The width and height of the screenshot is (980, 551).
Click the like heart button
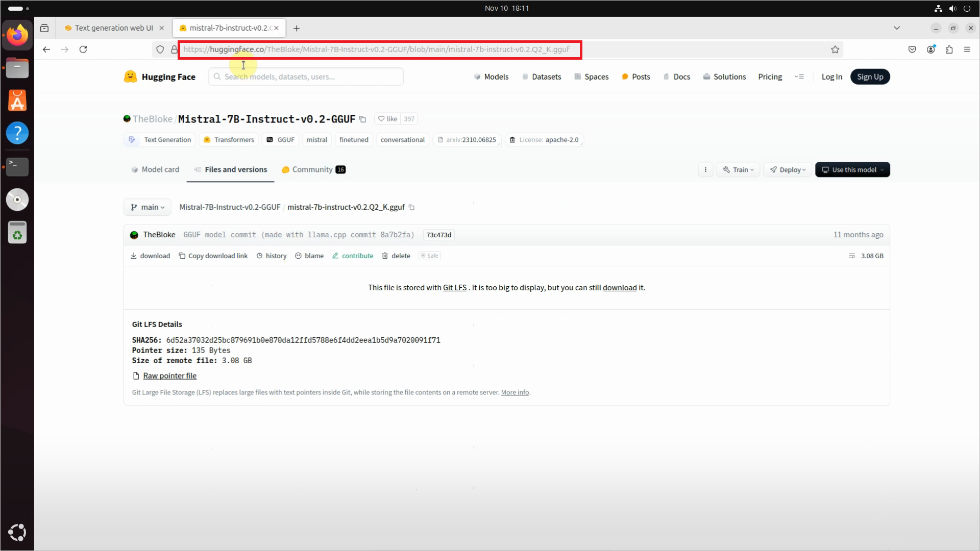[x=387, y=119]
